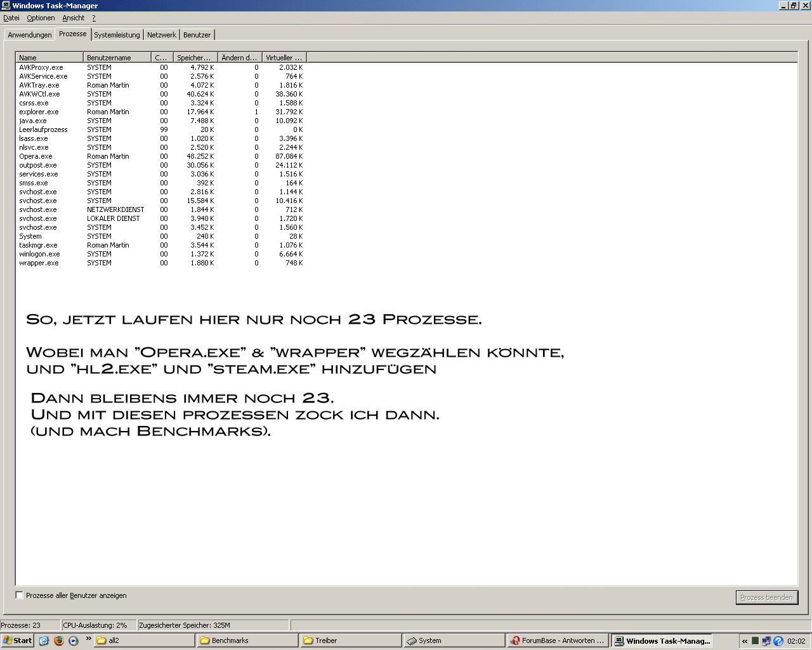Switch to the System taskbar button
The width and height of the screenshot is (812, 650).
(x=454, y=640)
